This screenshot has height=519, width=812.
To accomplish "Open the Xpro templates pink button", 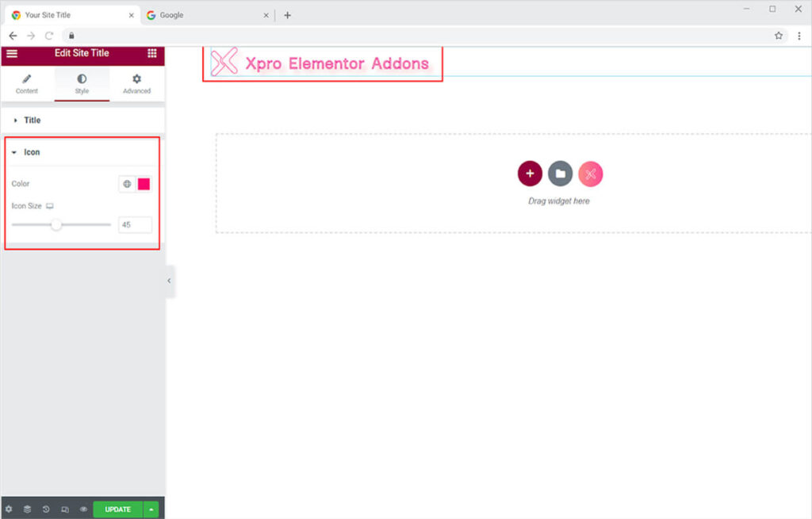I will coord(590,174).
